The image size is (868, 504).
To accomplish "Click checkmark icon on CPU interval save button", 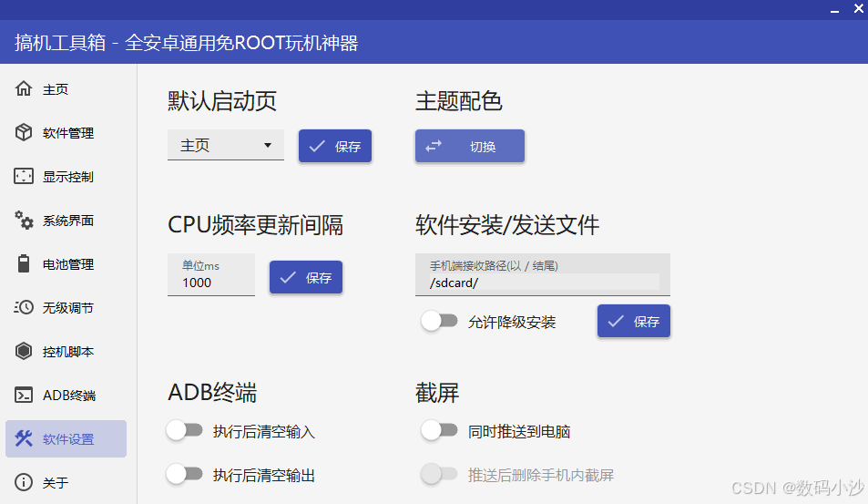I will tap(288, 277).
